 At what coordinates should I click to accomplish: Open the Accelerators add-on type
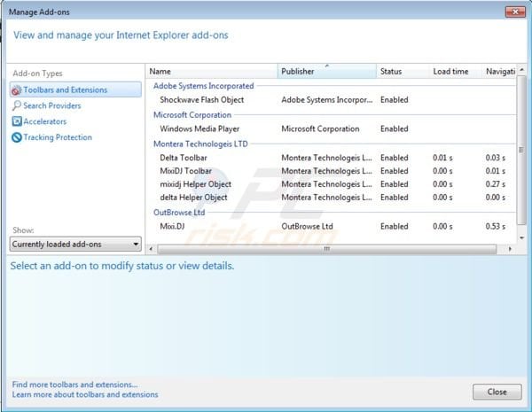(x=45, y=121)
